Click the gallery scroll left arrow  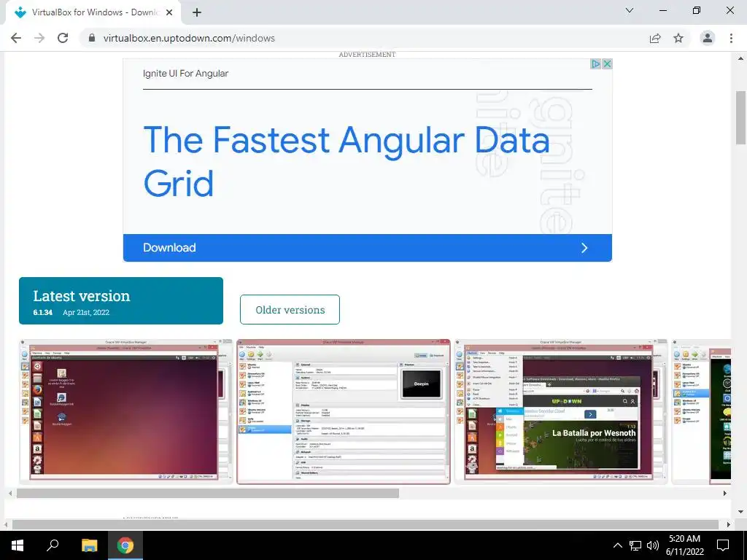tap(10, 494)
